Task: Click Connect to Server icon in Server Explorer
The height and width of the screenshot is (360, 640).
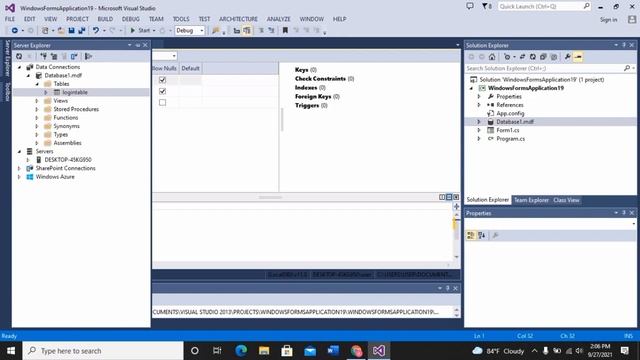Action: tap(54, 56)
